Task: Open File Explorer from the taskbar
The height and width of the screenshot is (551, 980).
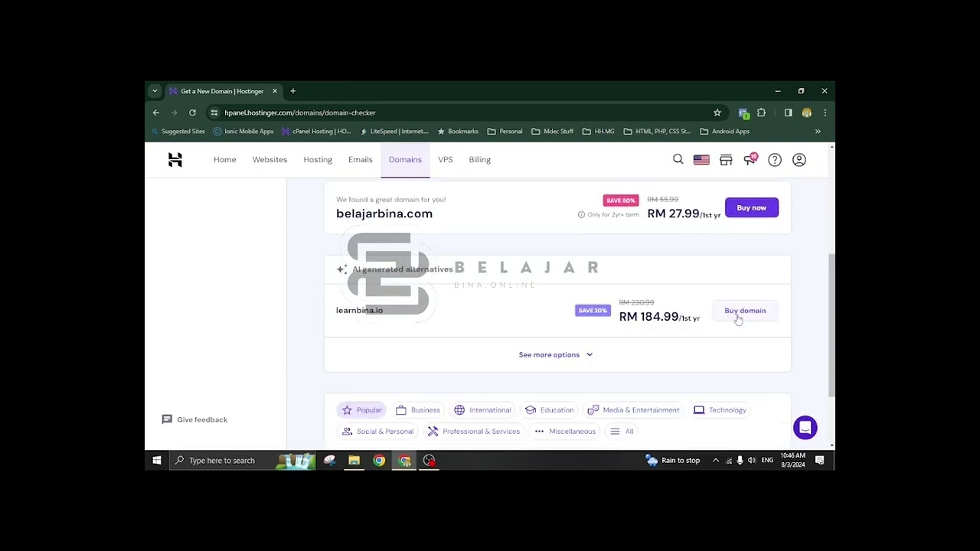Action: (354, 460)
